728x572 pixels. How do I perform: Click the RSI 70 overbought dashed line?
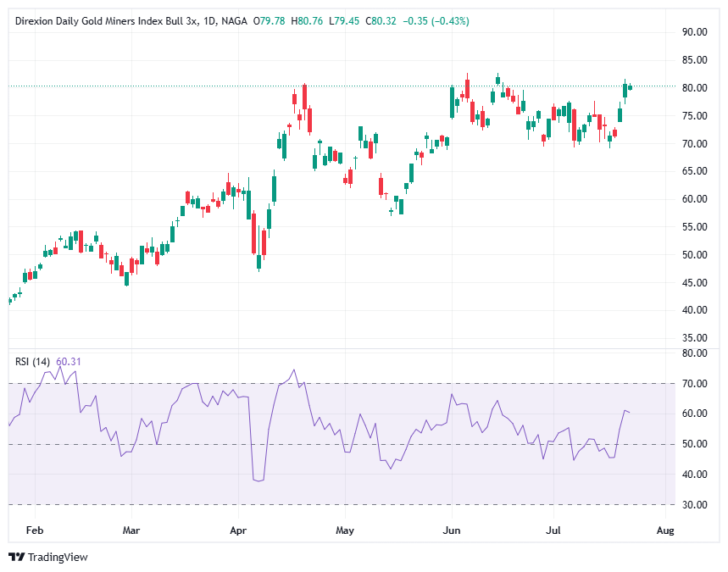(254, 383)
